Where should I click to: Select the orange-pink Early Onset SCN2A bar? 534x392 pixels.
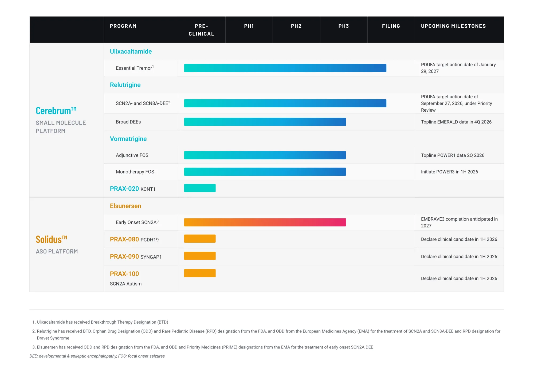(265, 222)
